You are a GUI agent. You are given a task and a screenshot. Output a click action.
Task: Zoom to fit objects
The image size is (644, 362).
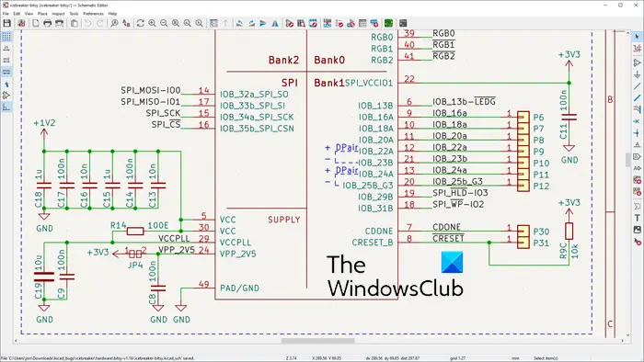[188, 23]
